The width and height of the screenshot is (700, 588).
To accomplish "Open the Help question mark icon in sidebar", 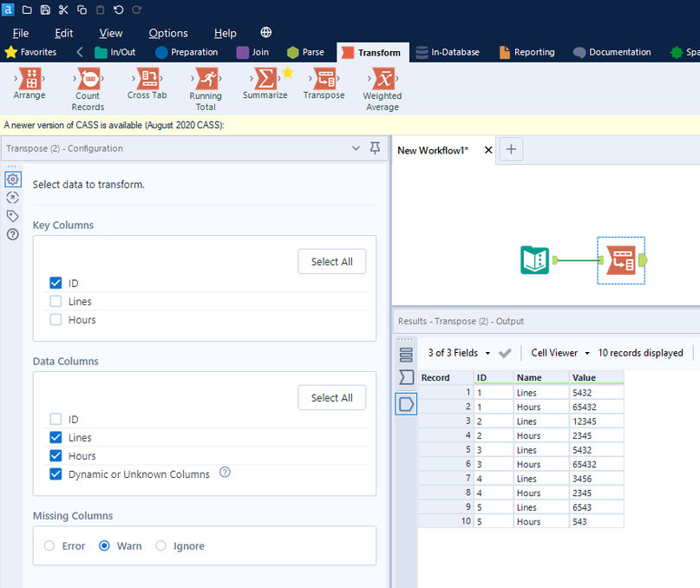I will (13, 234).
